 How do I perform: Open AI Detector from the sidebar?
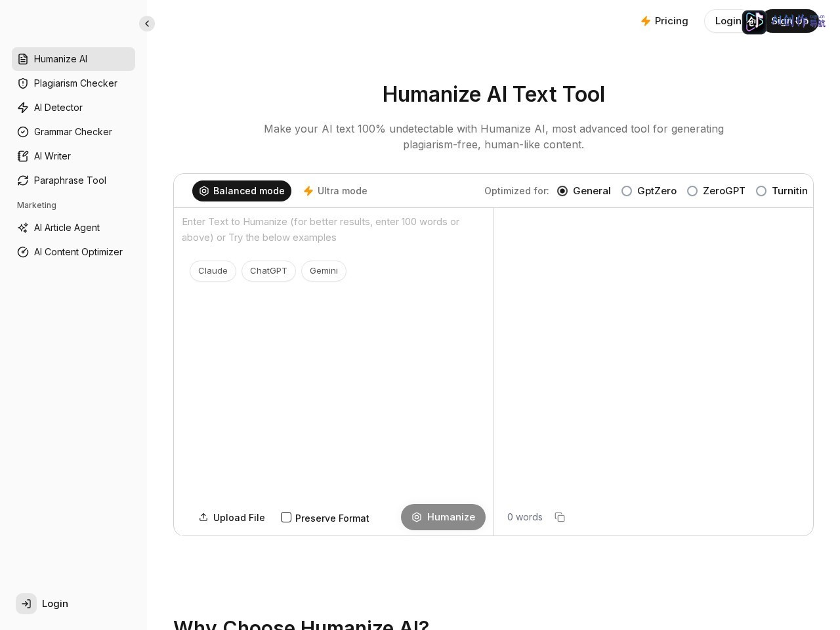pyautogui.click(x=73, y=108)
